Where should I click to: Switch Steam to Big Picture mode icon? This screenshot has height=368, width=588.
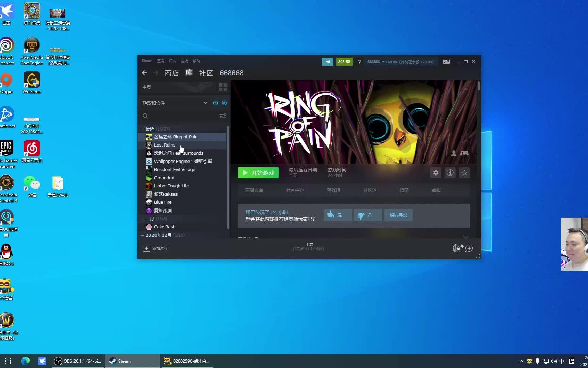pos(446,62)
